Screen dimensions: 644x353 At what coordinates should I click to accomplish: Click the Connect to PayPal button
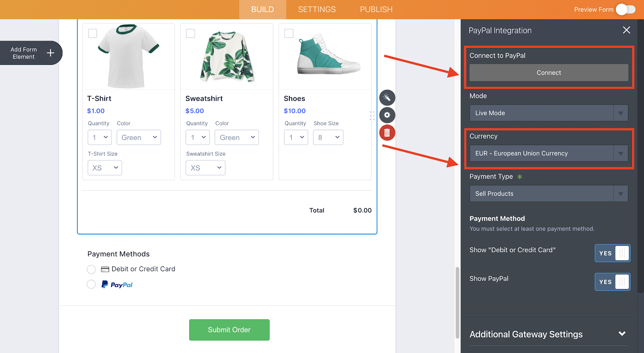(549, 73)
